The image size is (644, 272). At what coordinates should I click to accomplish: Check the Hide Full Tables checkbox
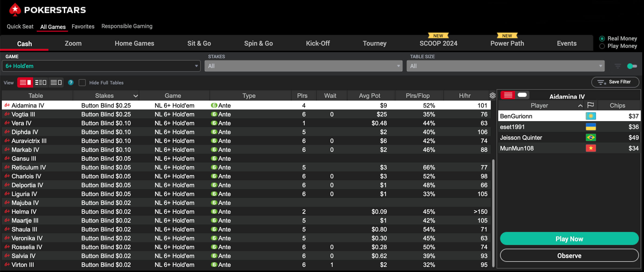(x=82, y=83)
